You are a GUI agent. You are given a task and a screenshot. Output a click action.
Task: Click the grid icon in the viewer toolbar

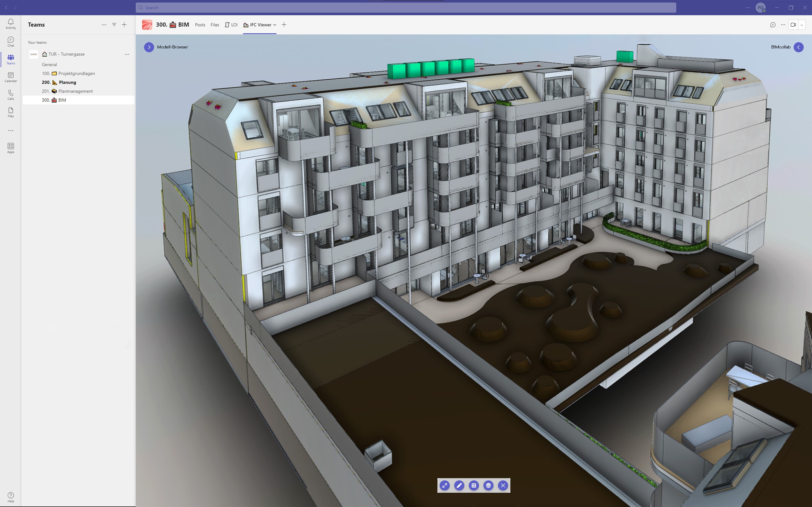[x=474, y=485]
